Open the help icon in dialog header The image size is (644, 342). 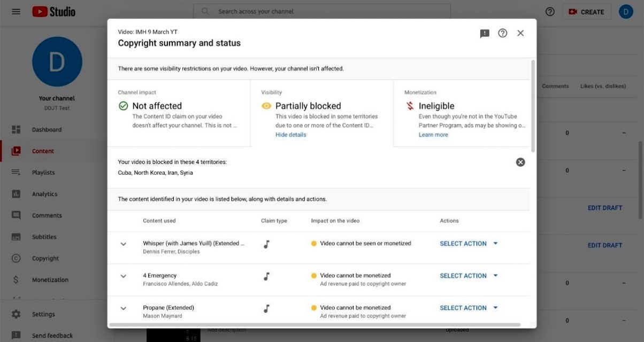tap(502, 33)
